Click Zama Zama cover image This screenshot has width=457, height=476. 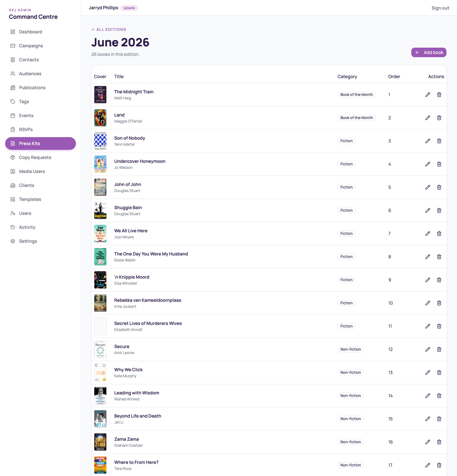tap(100, 442)
